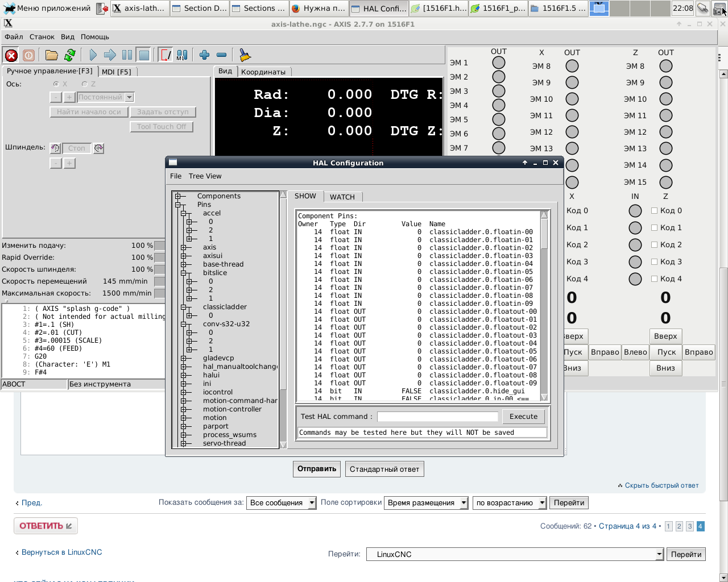Tick the Z column Код 4 checkbox
The image size is (728, 582).
coord(654,279)
